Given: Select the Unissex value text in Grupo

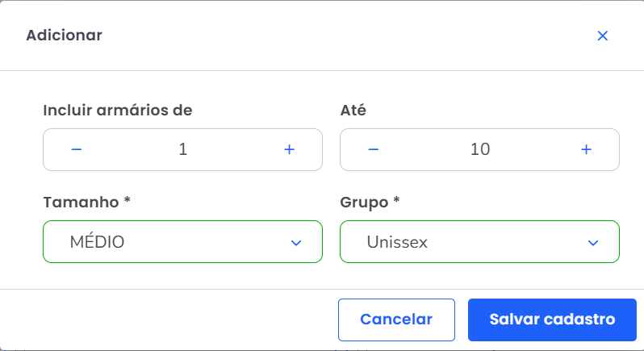Looking at the screenshot, I should tap(396, 242).
